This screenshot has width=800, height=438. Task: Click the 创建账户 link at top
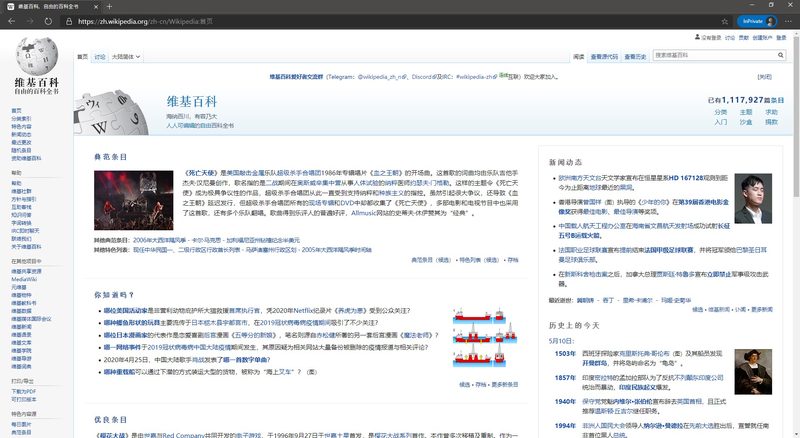tap(762, 38)
